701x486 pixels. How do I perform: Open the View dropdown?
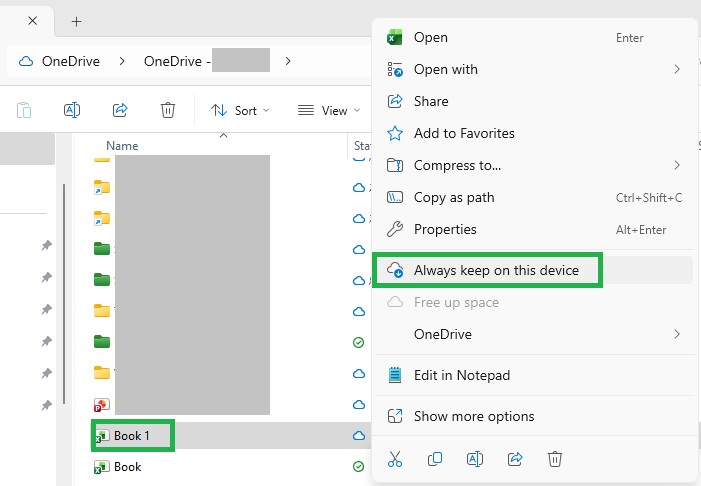(x=329, y=110)
